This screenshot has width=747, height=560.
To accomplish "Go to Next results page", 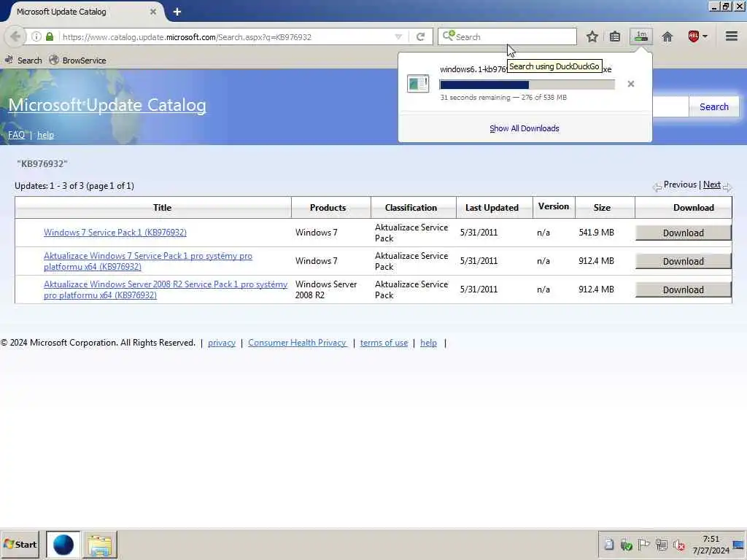I will click(x=712, y=184).
